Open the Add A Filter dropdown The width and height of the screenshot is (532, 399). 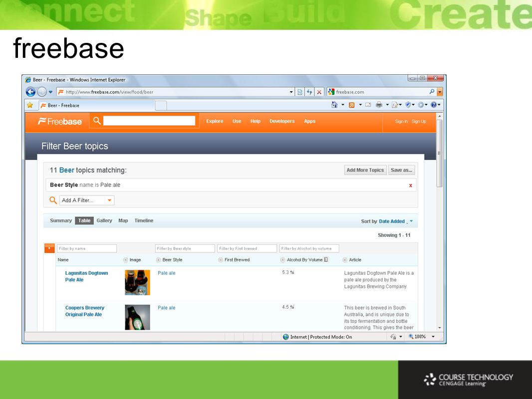click(87, 200)
